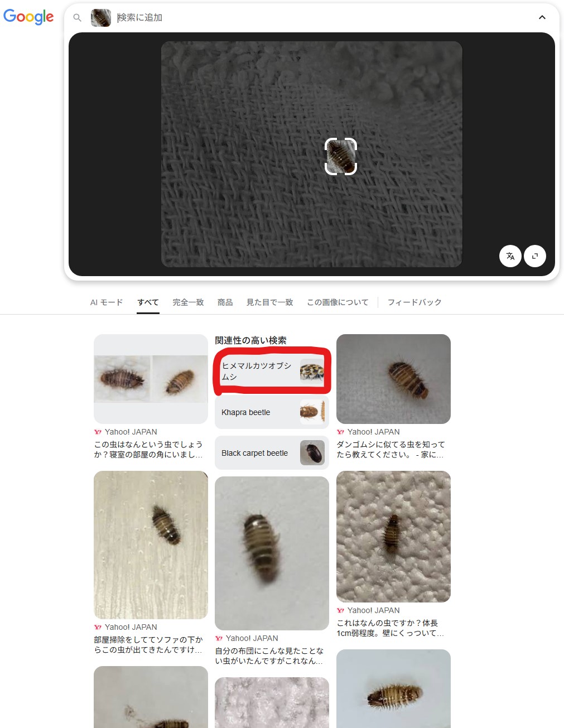
Task: Select the ヒメマルカツオブシムシ related search
Action: tap(272, 372)
